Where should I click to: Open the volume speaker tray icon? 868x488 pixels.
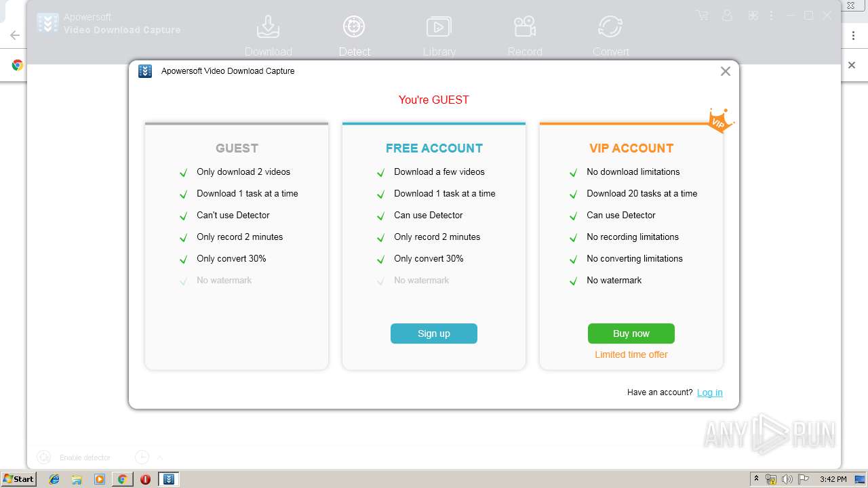click(x=787, y=479)
